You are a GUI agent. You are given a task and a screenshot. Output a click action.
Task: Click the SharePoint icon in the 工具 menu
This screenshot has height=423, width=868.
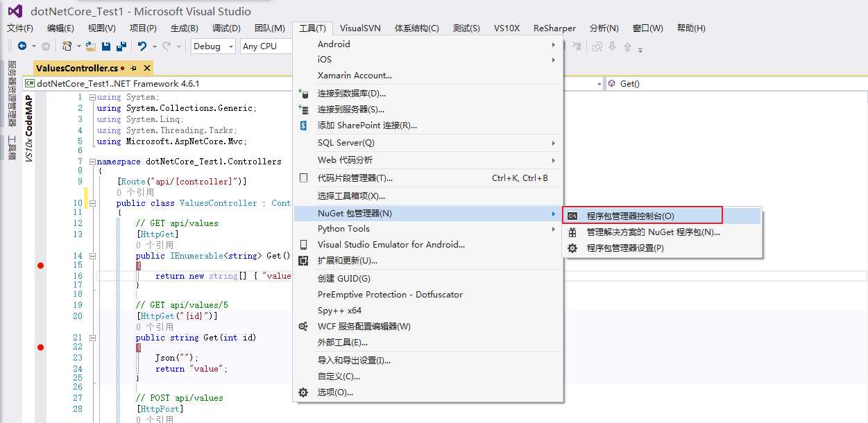[x=303, y=126]
